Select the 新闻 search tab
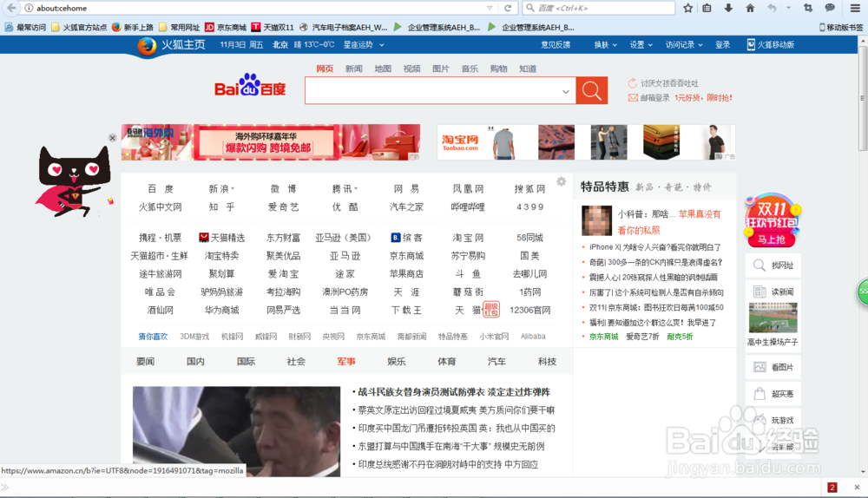 click(354, 69)
